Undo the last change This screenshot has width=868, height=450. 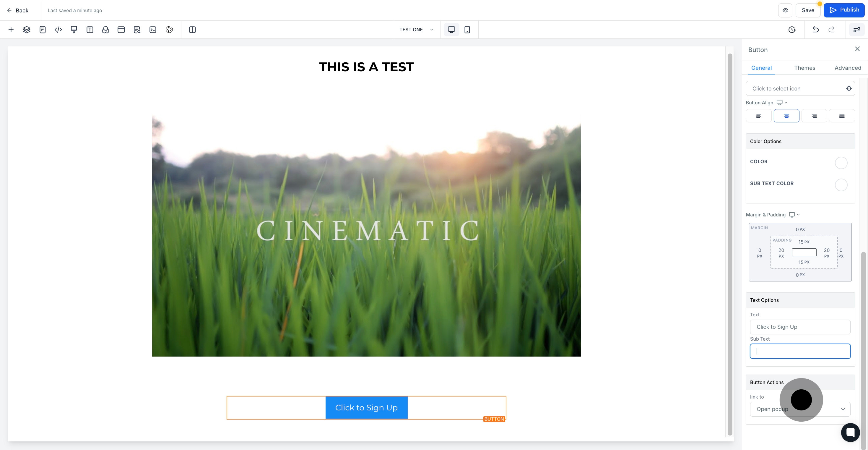coord(815,30)
